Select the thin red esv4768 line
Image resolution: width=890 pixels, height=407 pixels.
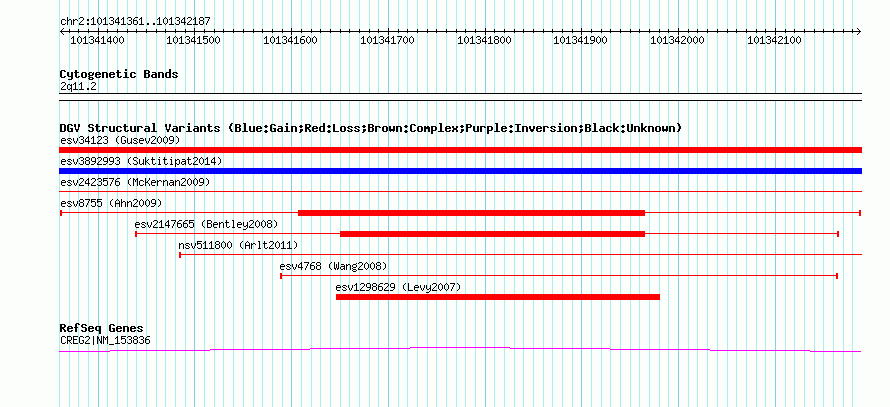tap(559, 276)
